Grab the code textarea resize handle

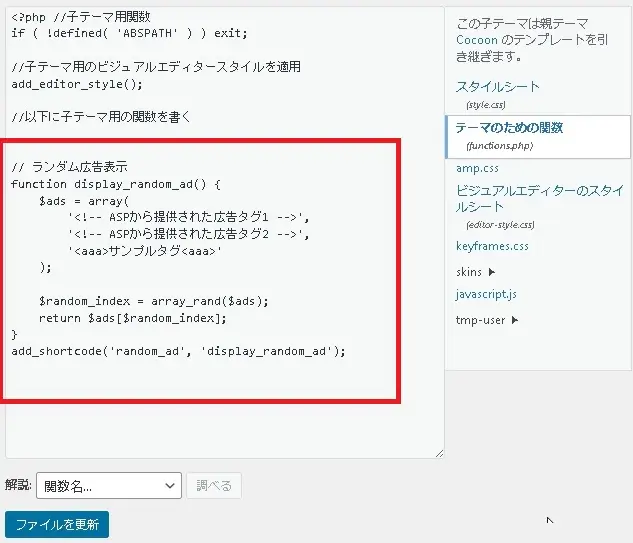tap(439, 453)
